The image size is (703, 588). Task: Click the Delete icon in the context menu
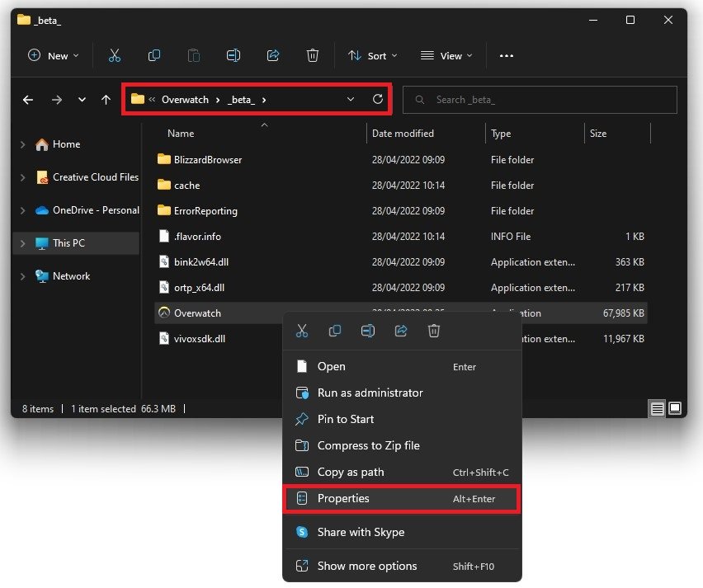434,331
